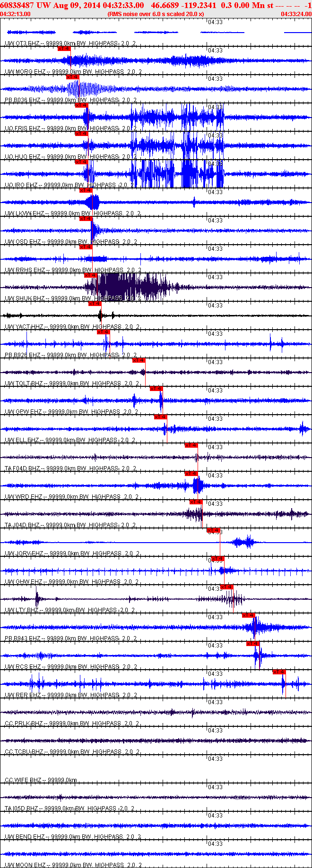Click the UW YACT HHZ station label

[x=24, y=326]
